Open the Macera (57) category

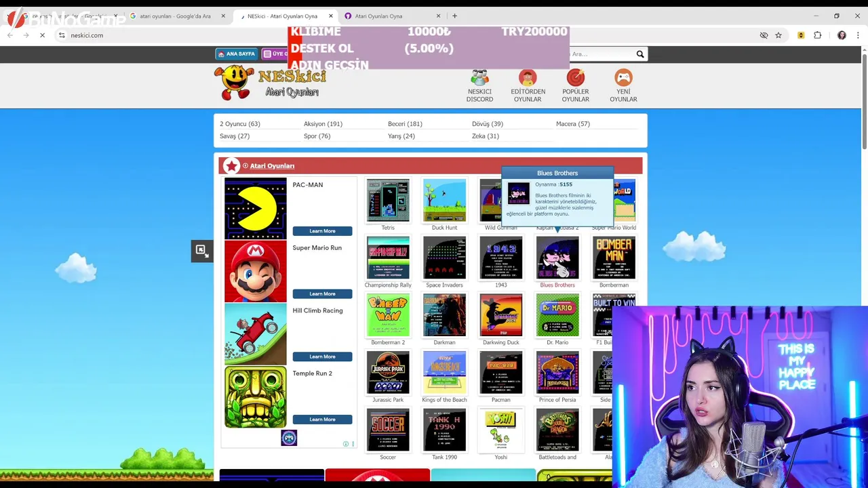pos(573,124)
